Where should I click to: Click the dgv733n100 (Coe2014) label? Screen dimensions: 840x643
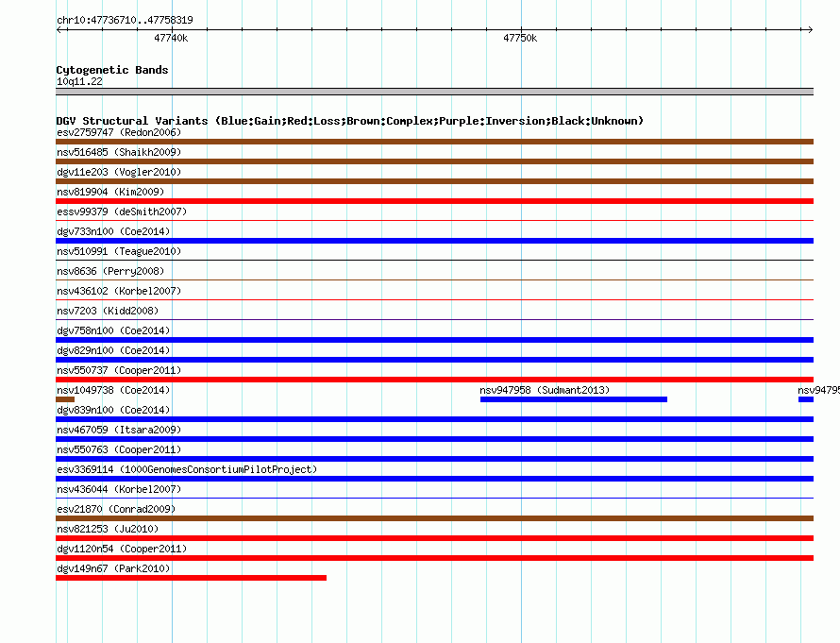coord(113,231)
